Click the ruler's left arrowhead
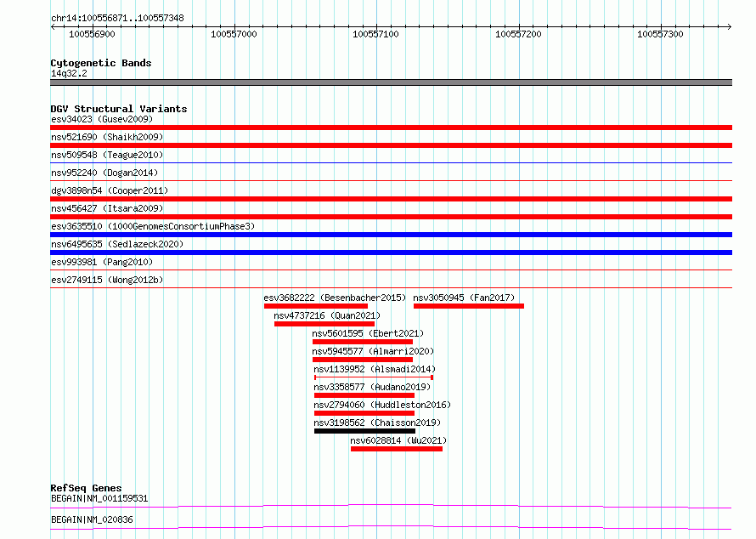The width and height of the screenshot is (756, 539). [53, 26]
